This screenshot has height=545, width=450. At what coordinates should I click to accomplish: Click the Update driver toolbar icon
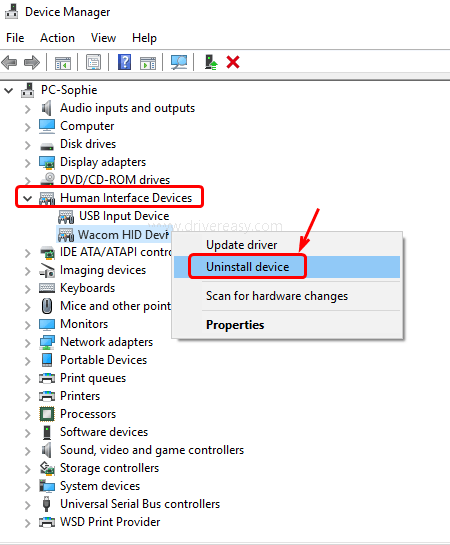[x=211, y=62]
